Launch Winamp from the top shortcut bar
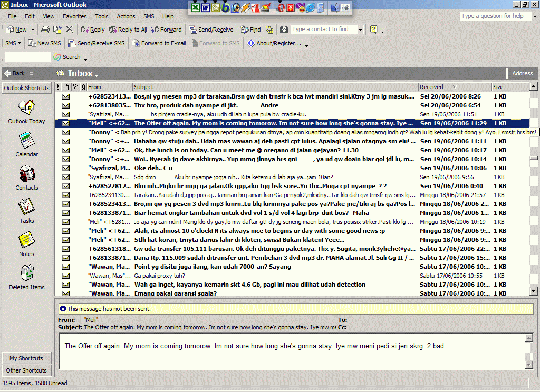 click(x=246, y=7)
